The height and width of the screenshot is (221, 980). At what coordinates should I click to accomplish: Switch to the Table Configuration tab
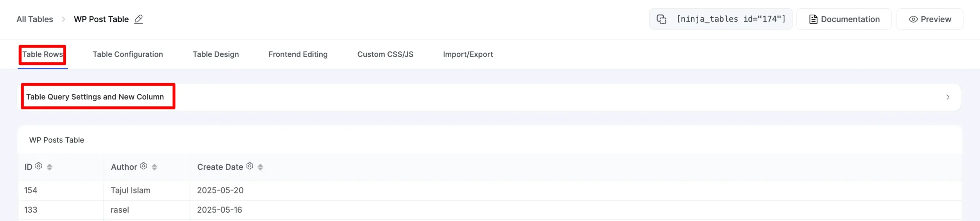(x=128, y=54)
